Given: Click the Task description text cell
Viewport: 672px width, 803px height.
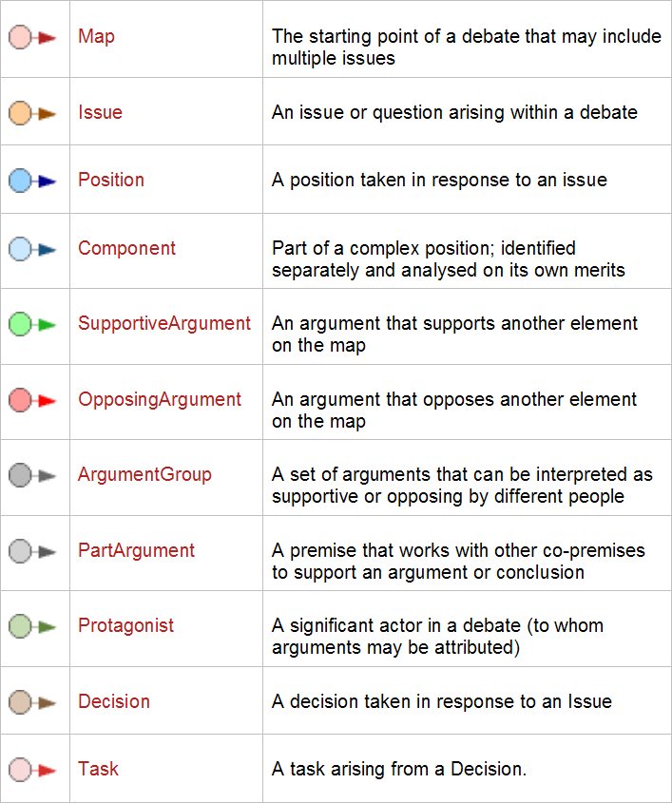Looking at the screenshot, I should 467,769.
